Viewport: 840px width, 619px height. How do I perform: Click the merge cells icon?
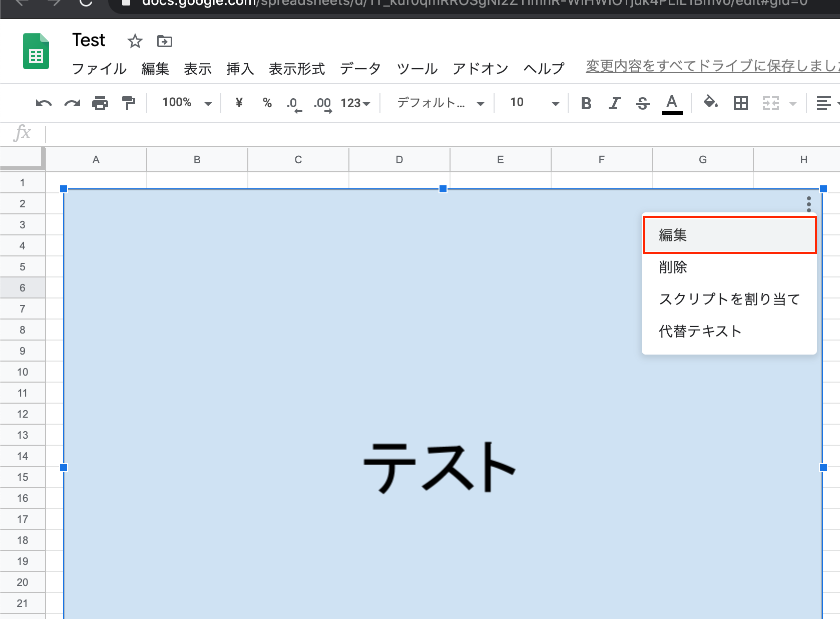pyautogui.click(x=771, y=103)
